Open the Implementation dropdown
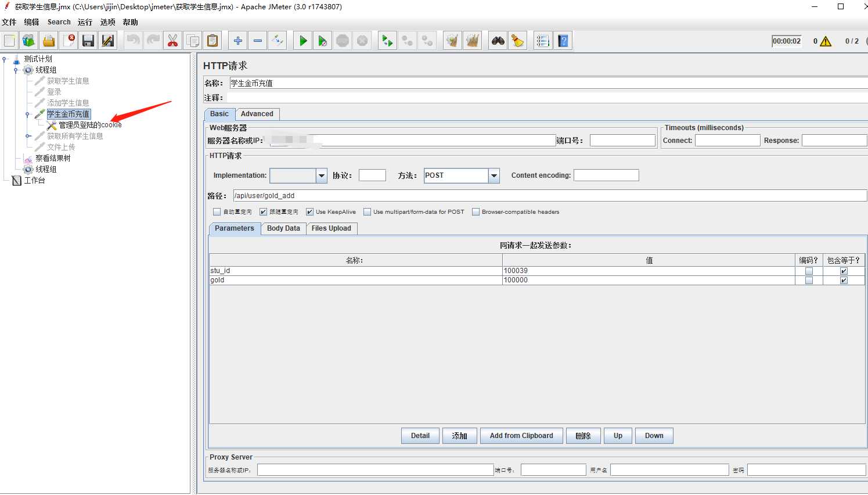This screenshot has width=868, height=495. pyautogui.click(x=322, y=175)
